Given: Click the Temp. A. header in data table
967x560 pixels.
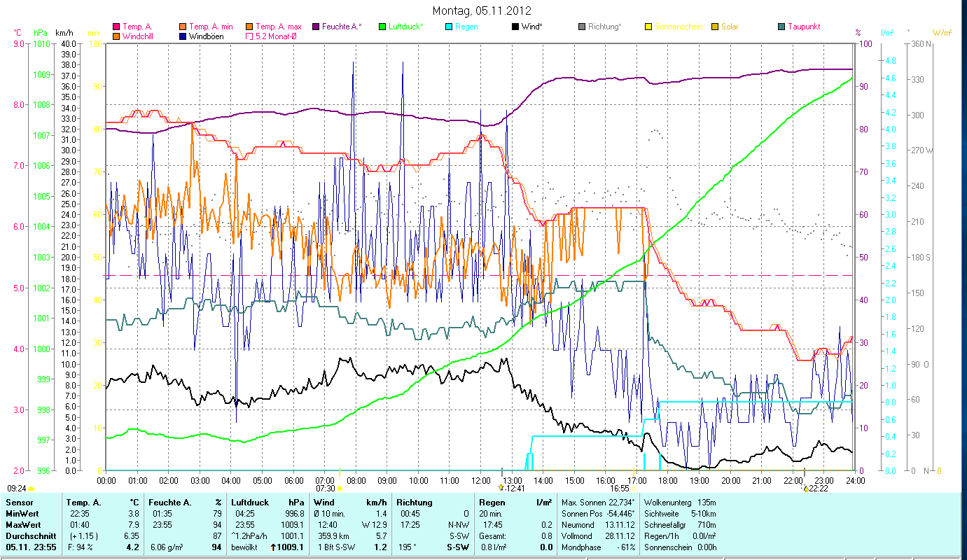Looking at the screenshot, I should point(83,503).
